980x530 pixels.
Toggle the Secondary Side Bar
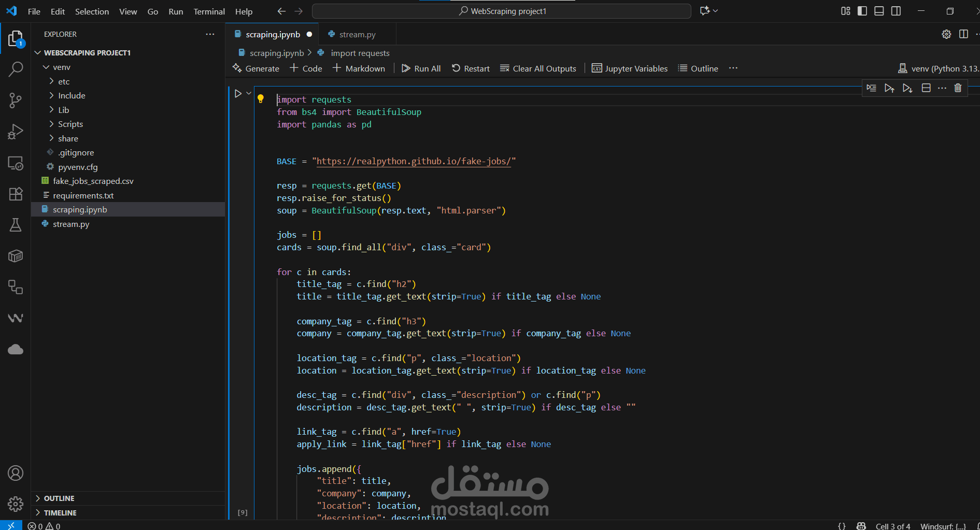coord(896,10)
